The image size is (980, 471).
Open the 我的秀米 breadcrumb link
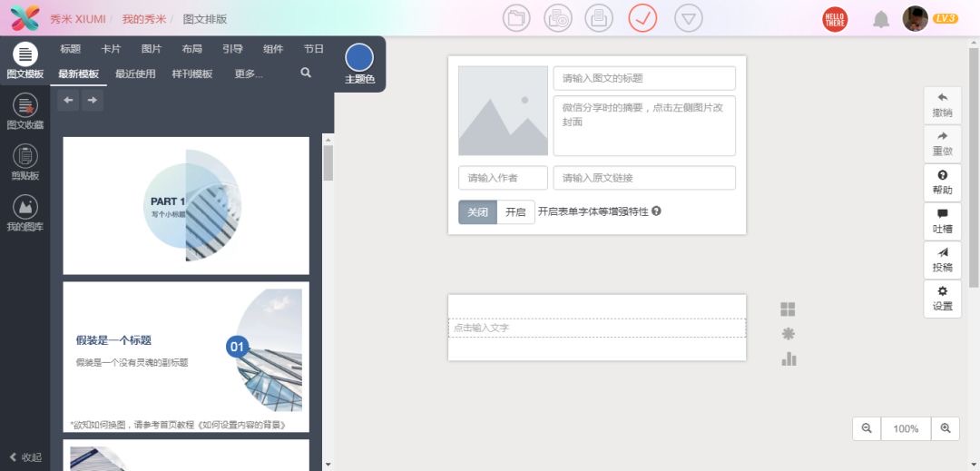pos(143,19)
